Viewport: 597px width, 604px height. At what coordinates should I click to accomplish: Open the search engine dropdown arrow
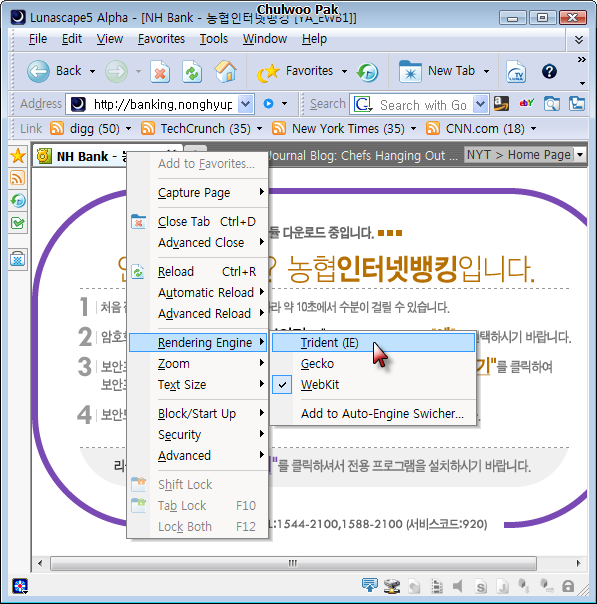coord(480,104)
